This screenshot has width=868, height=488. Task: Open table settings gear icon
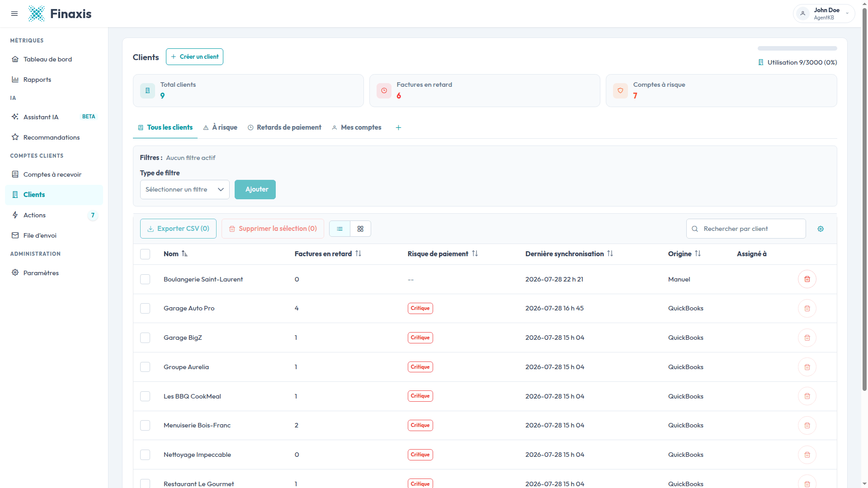821,229
